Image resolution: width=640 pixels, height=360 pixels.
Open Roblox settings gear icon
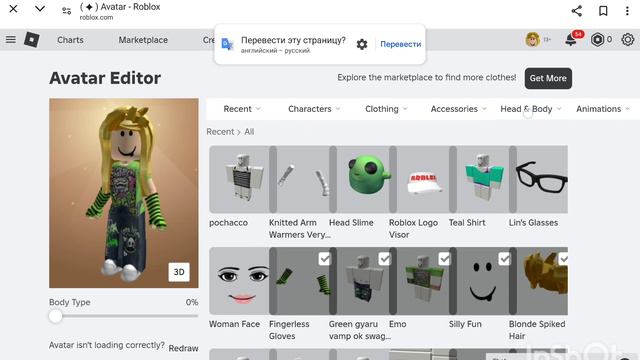pos(627,40)
